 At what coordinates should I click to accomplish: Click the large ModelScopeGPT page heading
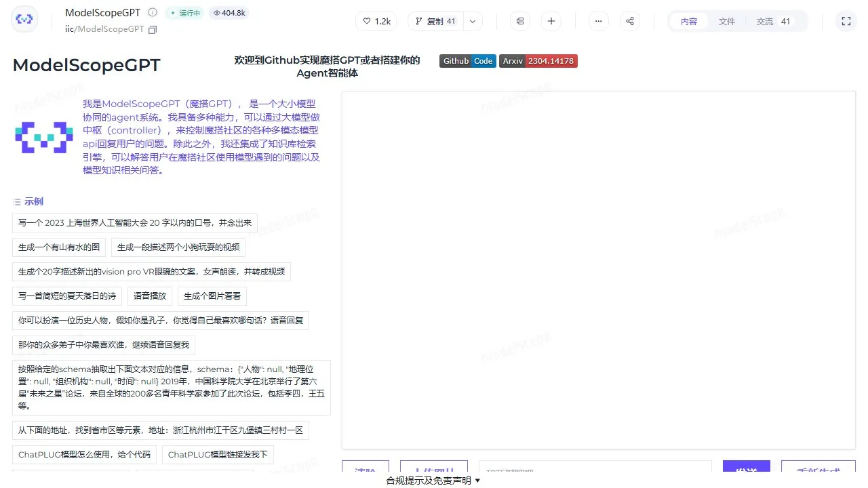point(87,65)
